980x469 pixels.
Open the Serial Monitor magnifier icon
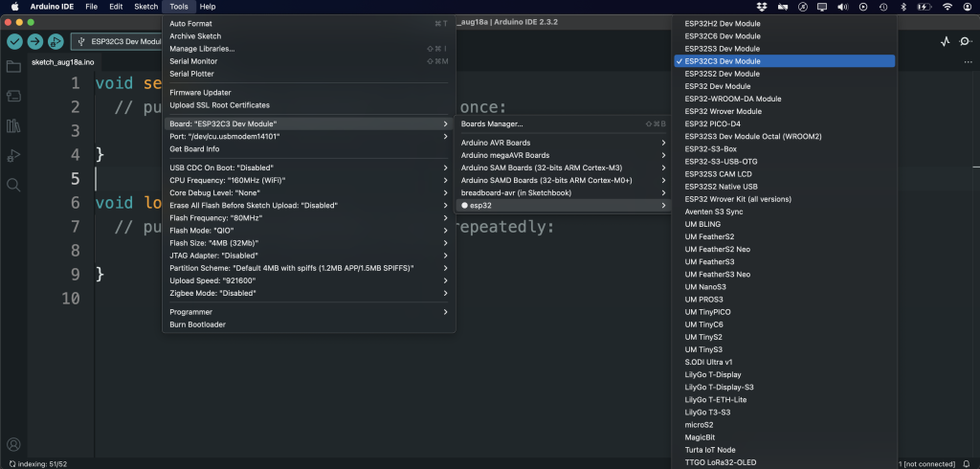pos(967,41)
